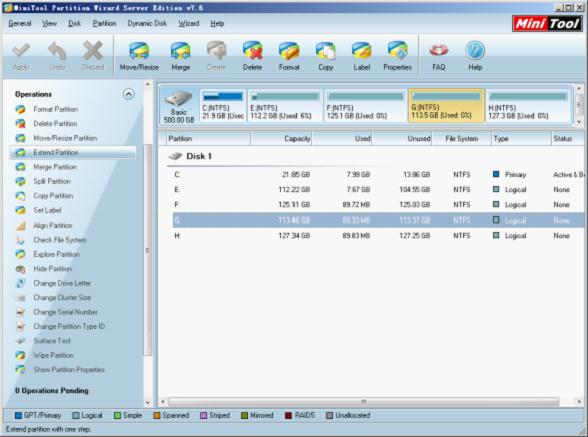Click horizontal scrollbar under partition list

pos(363,402)
